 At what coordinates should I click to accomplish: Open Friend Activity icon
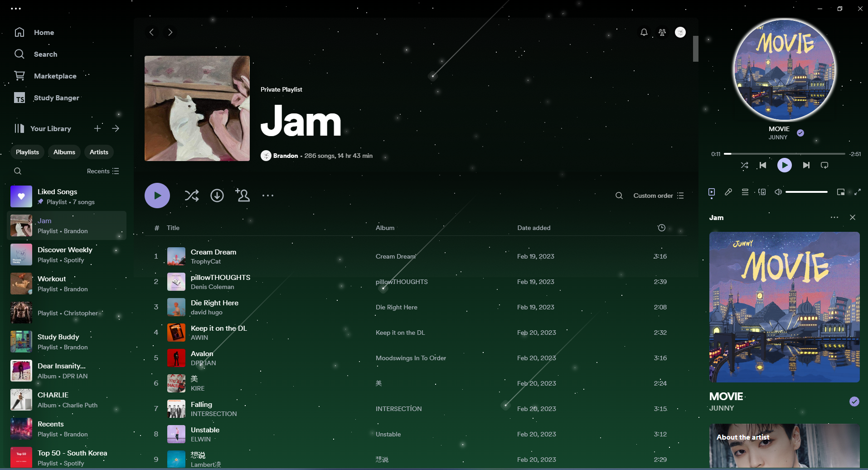tap(662, 32)
